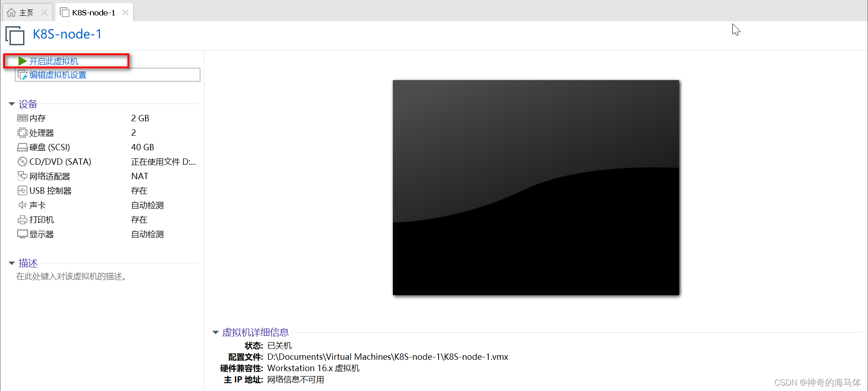
Task: Collapse the 虚拟机详细信息 details section
Action: point(216,333)
